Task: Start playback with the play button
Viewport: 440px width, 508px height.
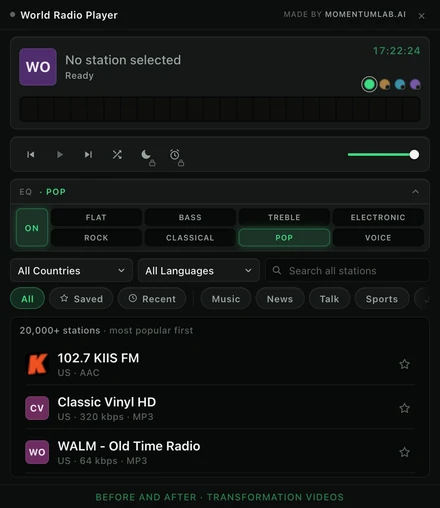Action: (60, 155)
